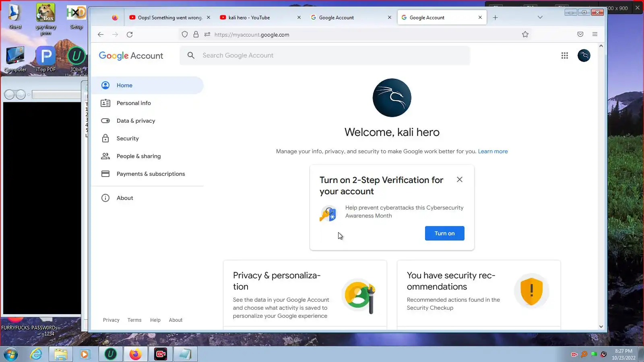Viewport: 644px width, 362px height.
Task: Follow the Learn more link
Action: point(493,151)
